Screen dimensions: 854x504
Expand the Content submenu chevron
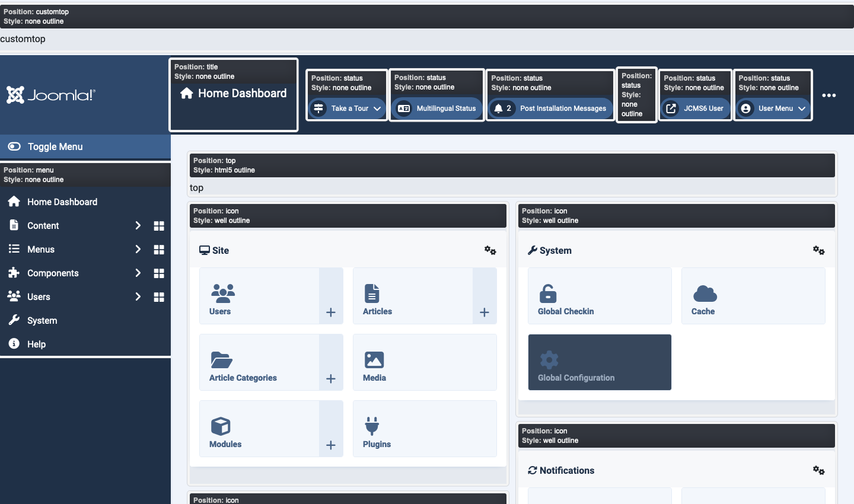[138, 225]
